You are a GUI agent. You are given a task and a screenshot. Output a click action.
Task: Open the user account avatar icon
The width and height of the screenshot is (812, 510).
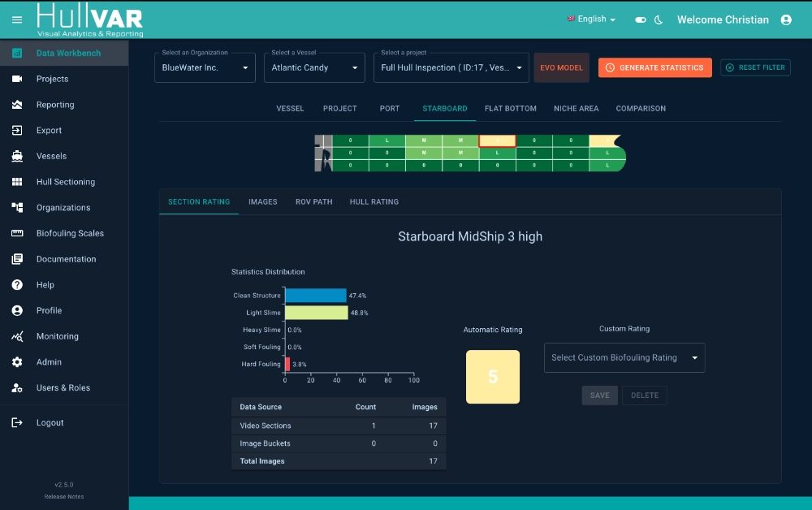point(786,19)
